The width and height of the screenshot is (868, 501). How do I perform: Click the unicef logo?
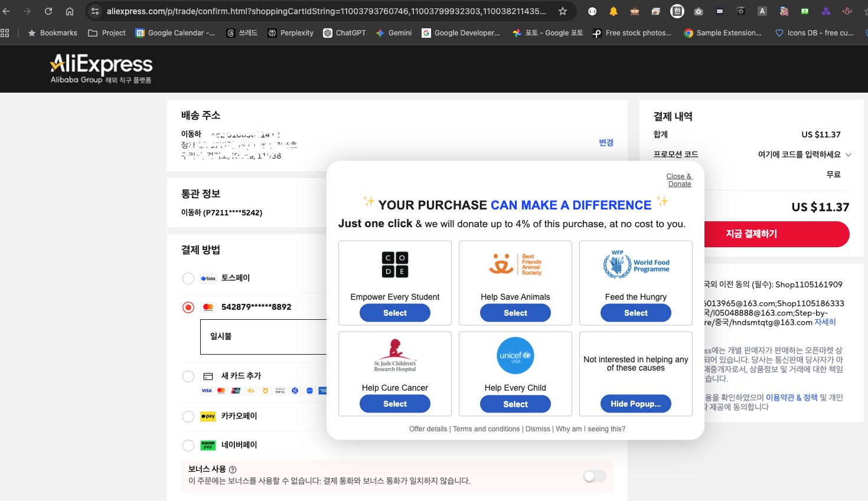click(515, 355)
